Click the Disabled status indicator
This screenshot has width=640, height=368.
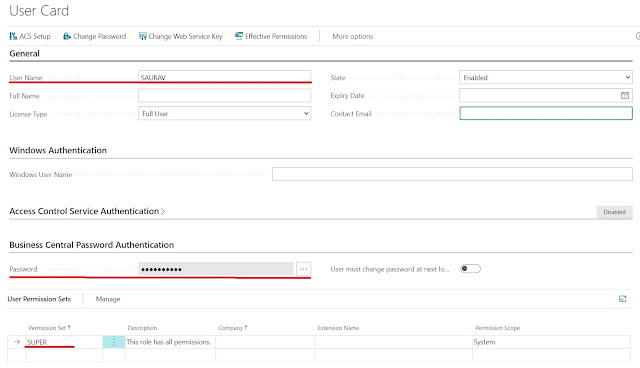tap(614, 212)
